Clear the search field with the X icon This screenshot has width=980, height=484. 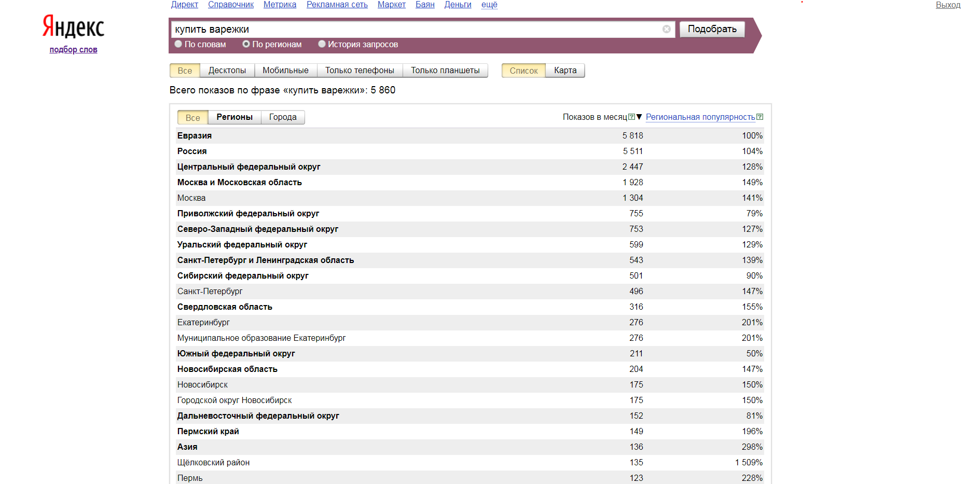point(666,30)
